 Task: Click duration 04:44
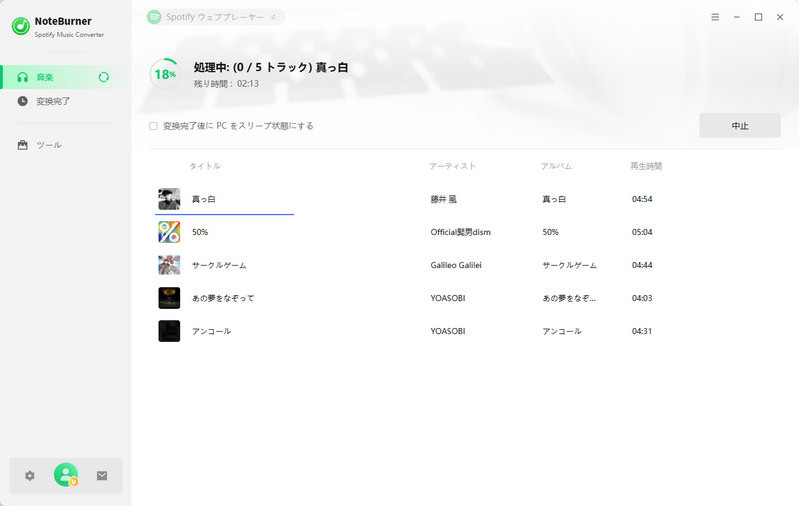[x=642, y=265]
